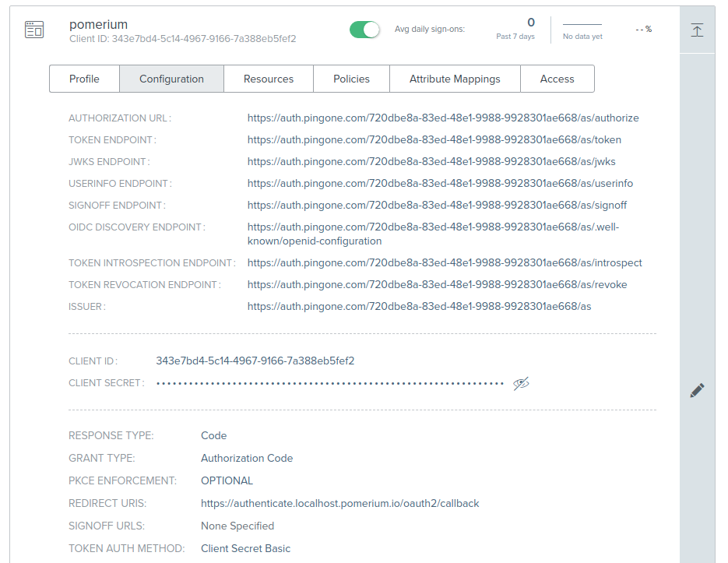Edit configuration with the pencil icon

[x=697, y=390]
